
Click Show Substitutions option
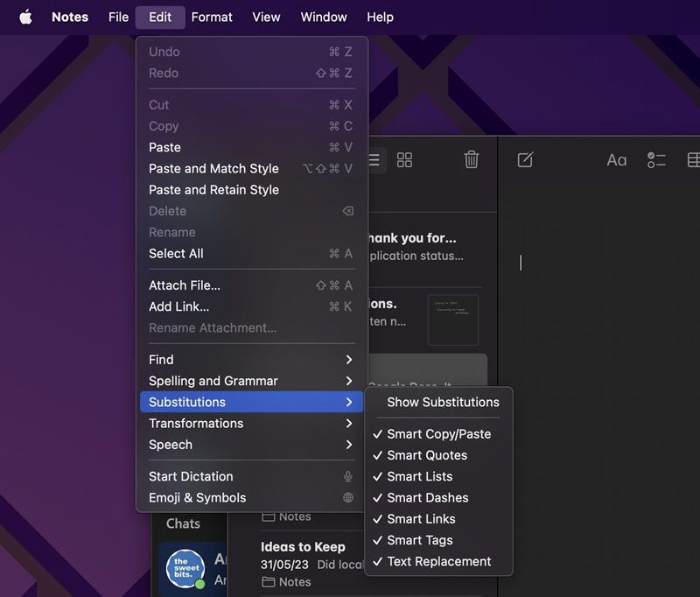tap(443, 402)
